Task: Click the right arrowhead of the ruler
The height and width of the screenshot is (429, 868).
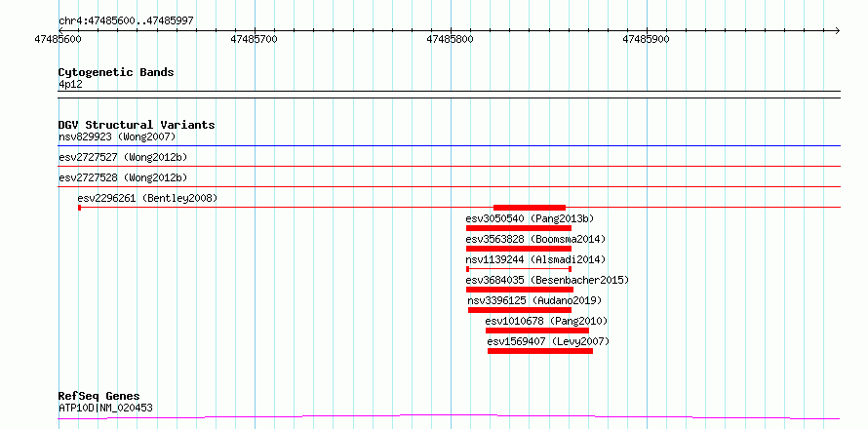Action: pyautogui.click(x=837, y=30)
